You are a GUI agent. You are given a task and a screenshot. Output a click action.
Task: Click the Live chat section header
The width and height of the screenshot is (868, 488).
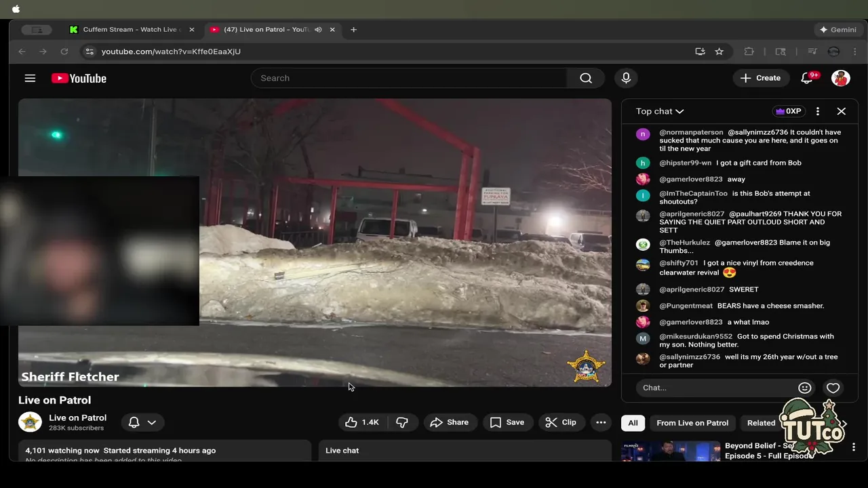[342, 450]
